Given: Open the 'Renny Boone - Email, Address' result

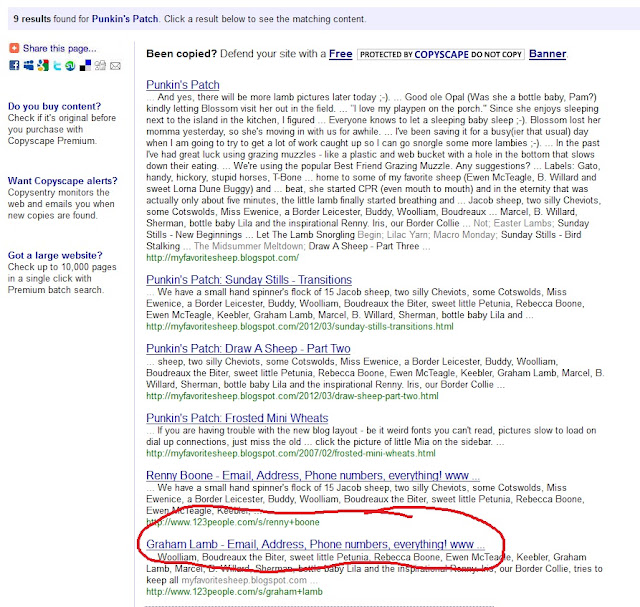Looking at the screenshot, I should [313, 476].
